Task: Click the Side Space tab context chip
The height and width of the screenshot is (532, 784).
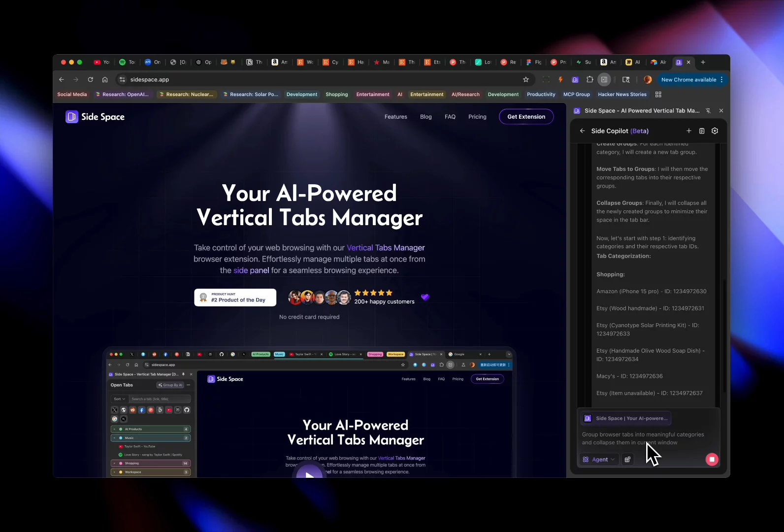Action: [x=626, y=418]
